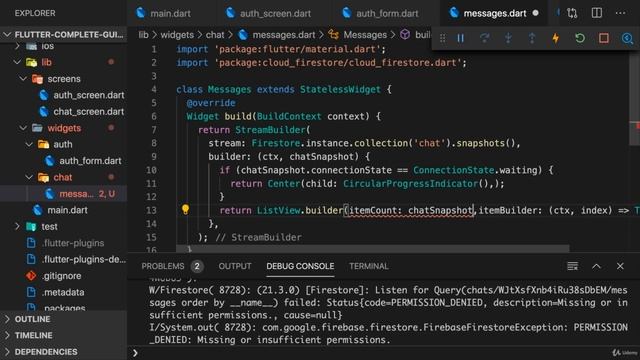The image size is (640, 360).
Task: Expand the TIMELINE section
Action: (64, 336)
